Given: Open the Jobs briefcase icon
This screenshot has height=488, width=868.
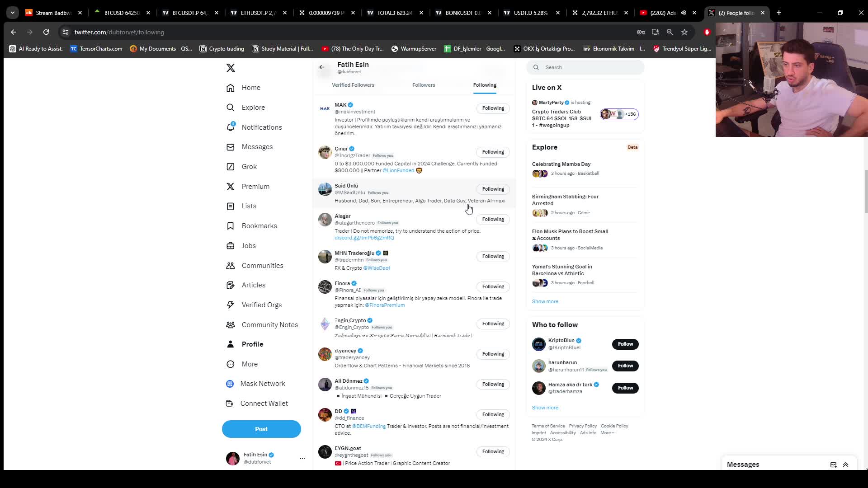Looking at the screenshot, I should tap(231, 246).
